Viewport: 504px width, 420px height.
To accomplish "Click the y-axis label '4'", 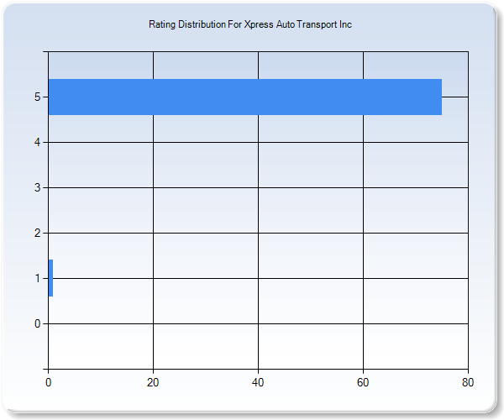I will click(38, 142).
